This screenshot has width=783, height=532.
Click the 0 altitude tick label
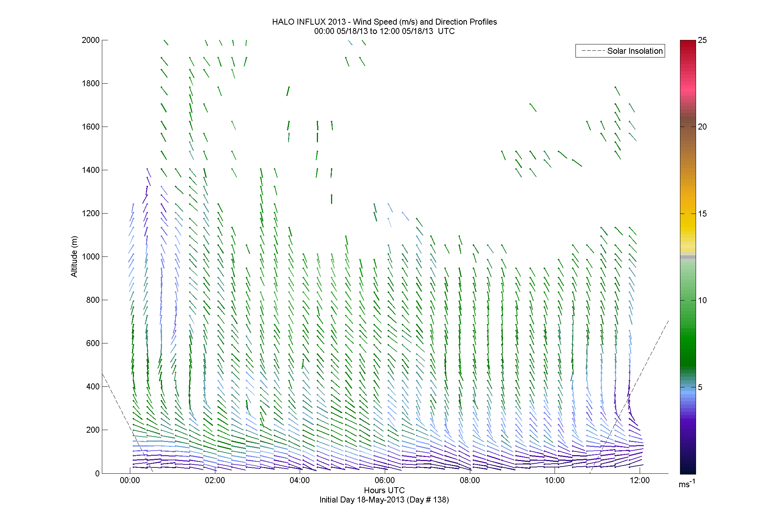(97, 473)
